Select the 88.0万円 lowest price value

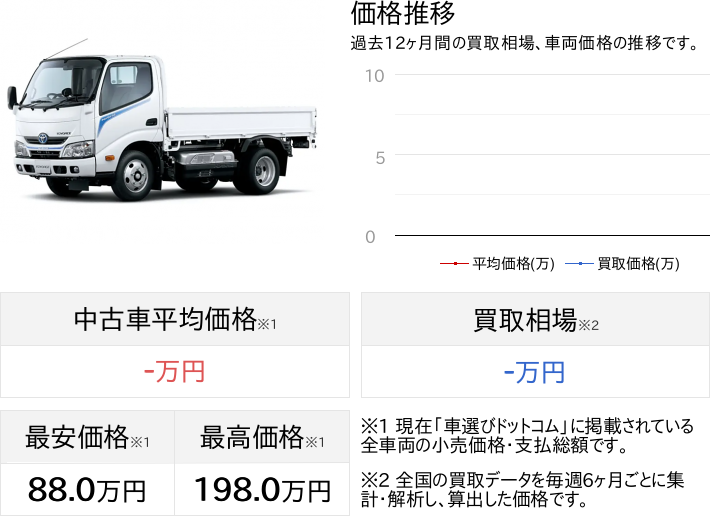(87, 490)
